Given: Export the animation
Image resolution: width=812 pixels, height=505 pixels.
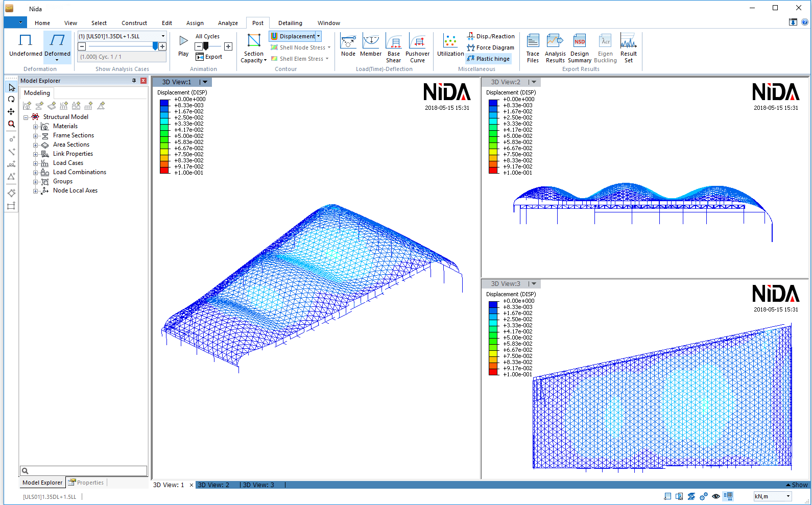Looking at the screenshot, I should tap(209, 57).
